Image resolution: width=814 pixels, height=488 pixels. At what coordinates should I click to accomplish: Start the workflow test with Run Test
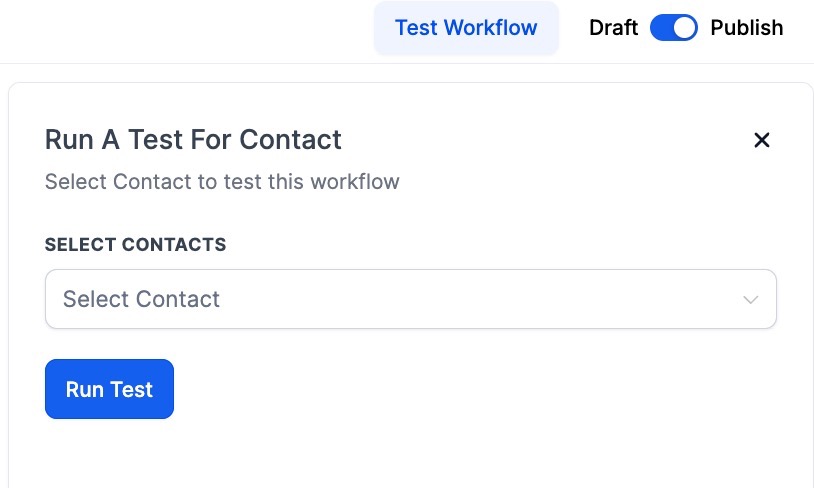(x=109, y=389)
